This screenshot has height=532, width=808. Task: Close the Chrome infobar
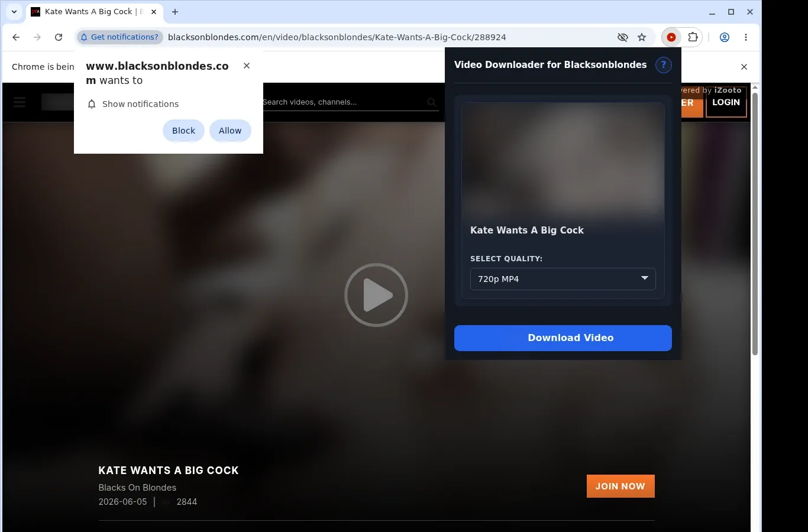tap(744, 67)
